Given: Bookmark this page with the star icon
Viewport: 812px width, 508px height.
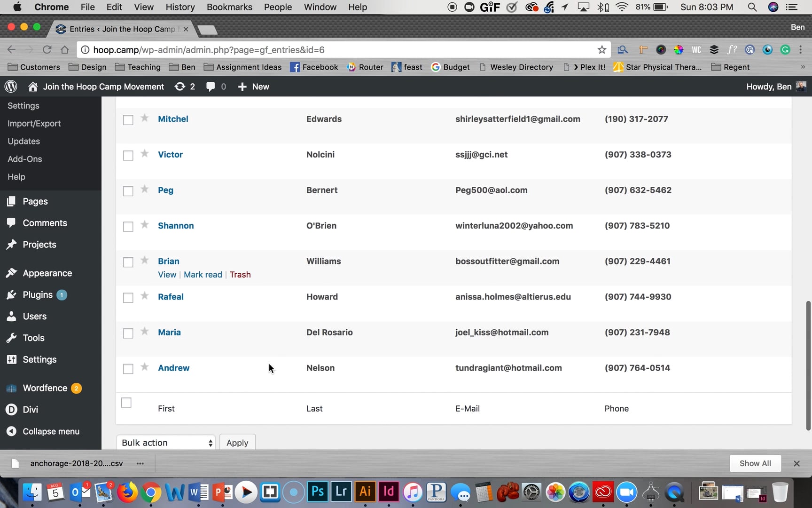Looking at the screenshot, I should click(601, 50).
